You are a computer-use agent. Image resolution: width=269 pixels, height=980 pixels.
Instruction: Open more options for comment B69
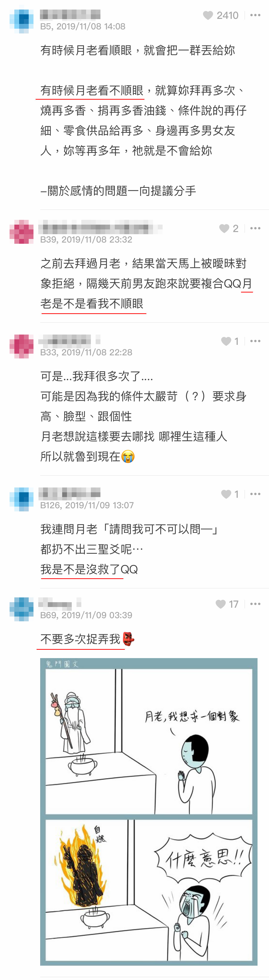tap(255, 604)
